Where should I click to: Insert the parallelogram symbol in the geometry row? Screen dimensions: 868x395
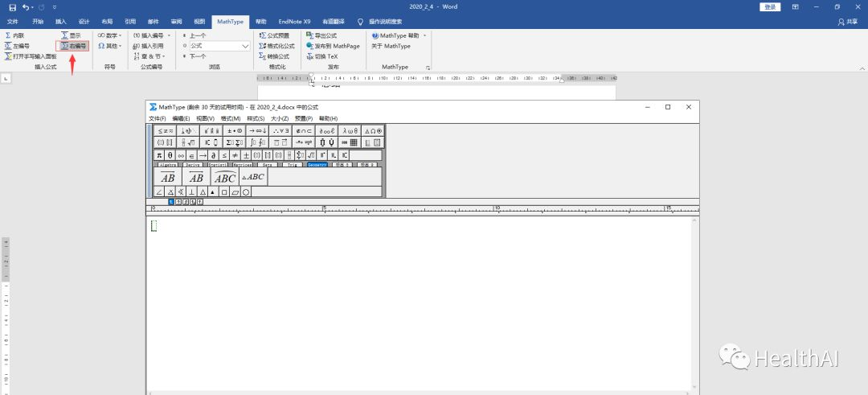coord(235,192)
